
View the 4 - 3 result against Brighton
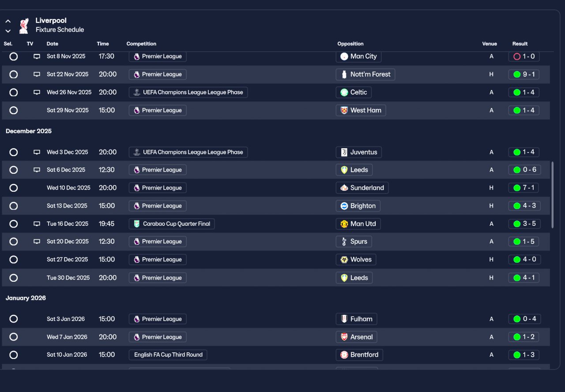pyautogui.click(x=524, y=206)
